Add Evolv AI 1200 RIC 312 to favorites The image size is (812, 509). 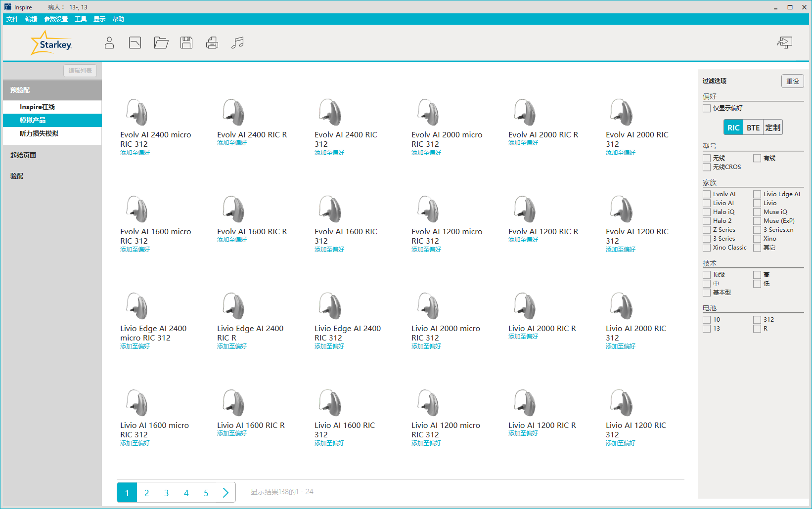[621, 250]
